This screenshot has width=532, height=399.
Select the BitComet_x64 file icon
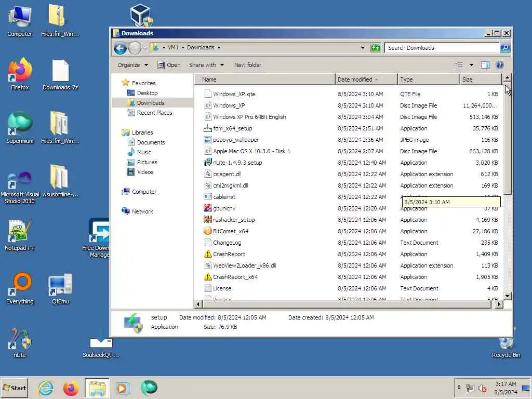coord(208,231)
